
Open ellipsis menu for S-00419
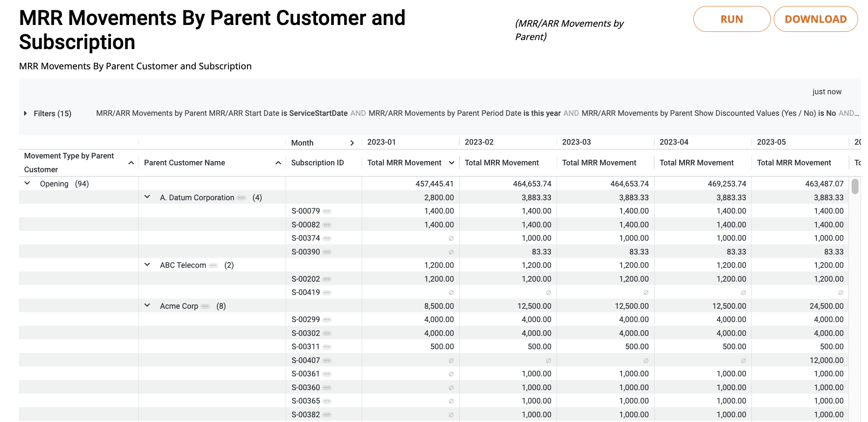click(327, 292)
